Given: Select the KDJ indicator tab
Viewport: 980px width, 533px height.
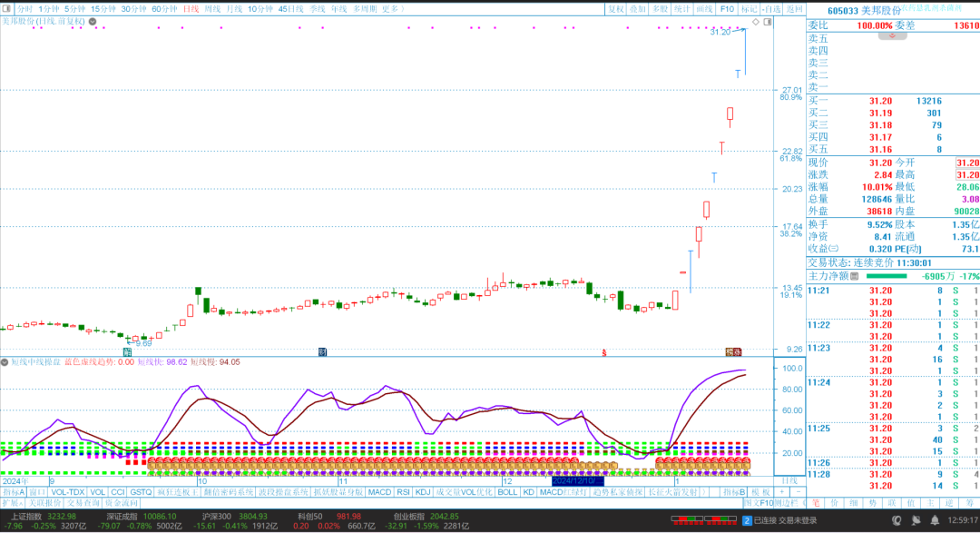Looking at the screenshot, I should pos(423,492).
